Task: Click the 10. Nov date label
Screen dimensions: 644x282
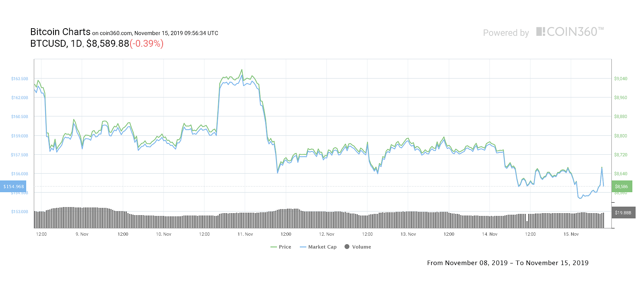Action: tap(163, 234)
